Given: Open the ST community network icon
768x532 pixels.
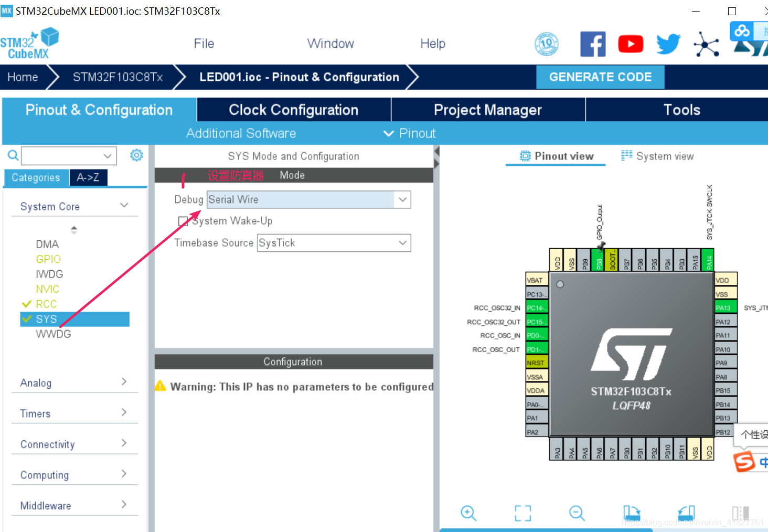Looking at the screenshot, I should pos(706,44).
